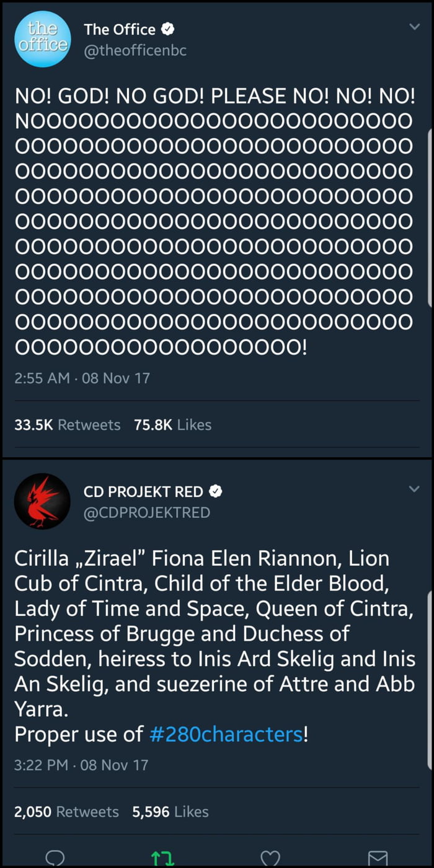Screen dimensions: 434x868
Task: Open the #280characters hashtag
Action: click(x=226, y=734)
